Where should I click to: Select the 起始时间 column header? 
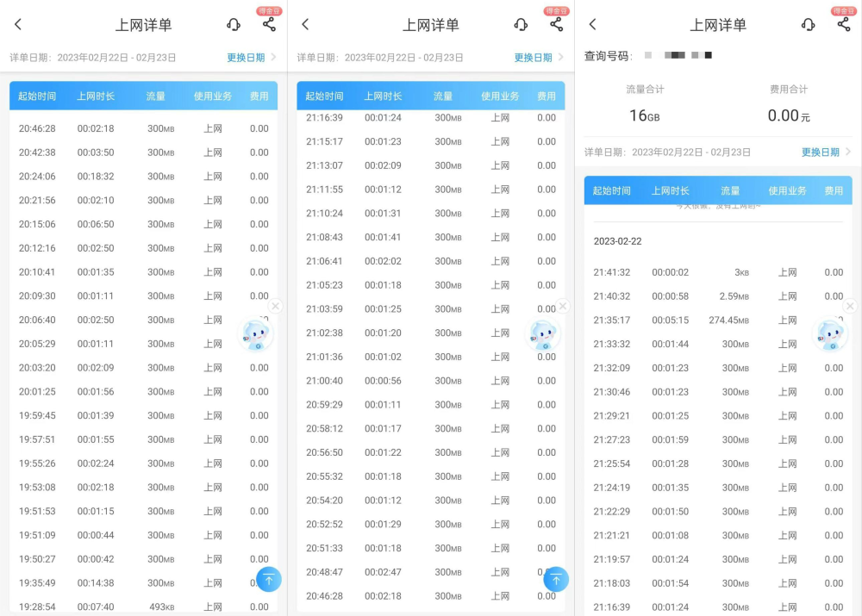click(37, 96)
